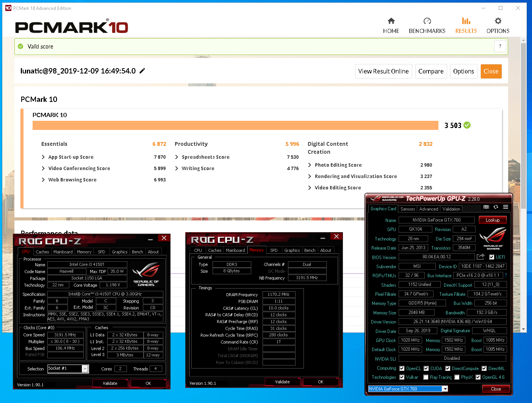Screen dimensions: 532x403
Task: Click PCMark scrollbar down arrow
Action: [523, 329]
